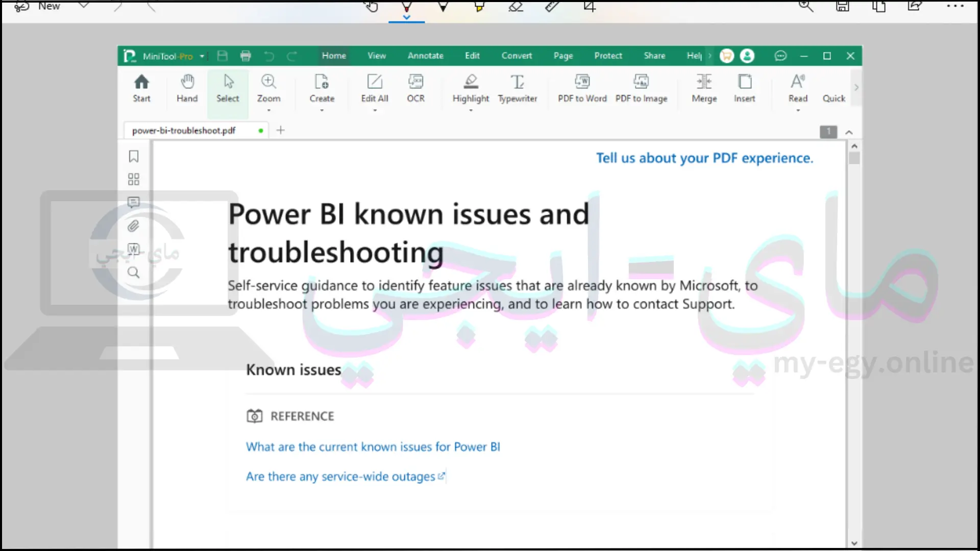
Task: Click the print icon in title bar
Action: tap(246, 56)
